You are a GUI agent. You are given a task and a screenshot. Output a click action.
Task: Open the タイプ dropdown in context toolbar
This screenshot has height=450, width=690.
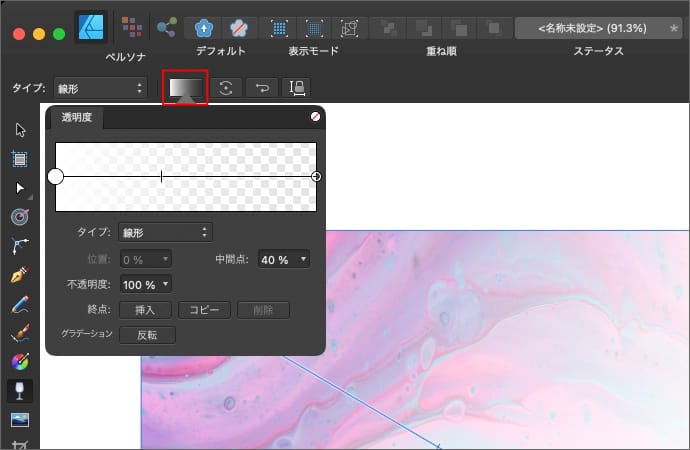click(x=100, y=88)
